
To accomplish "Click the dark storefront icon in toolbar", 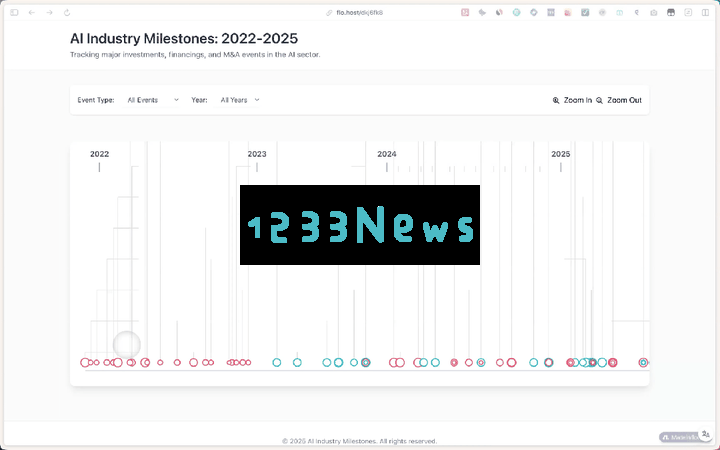I will pos(671,12).
